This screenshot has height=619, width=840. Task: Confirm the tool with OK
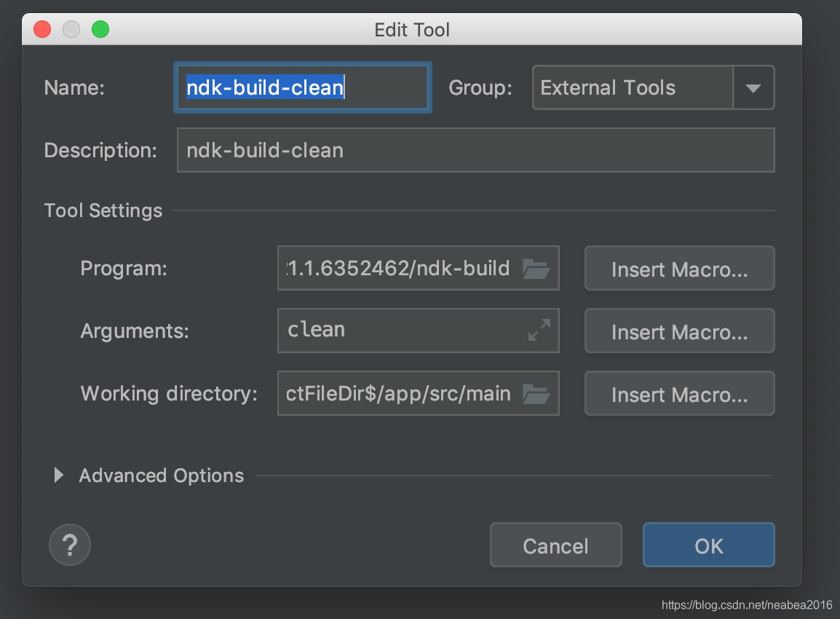708,545
